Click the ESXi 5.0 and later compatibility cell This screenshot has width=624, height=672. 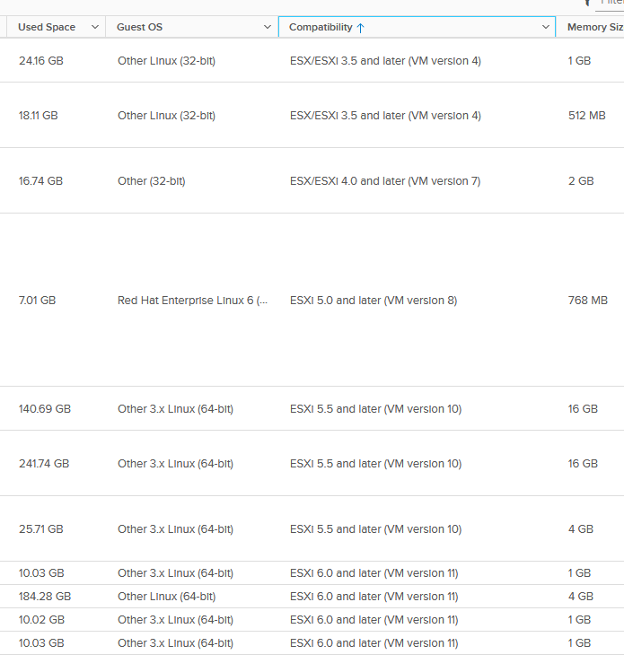(374, 301)
